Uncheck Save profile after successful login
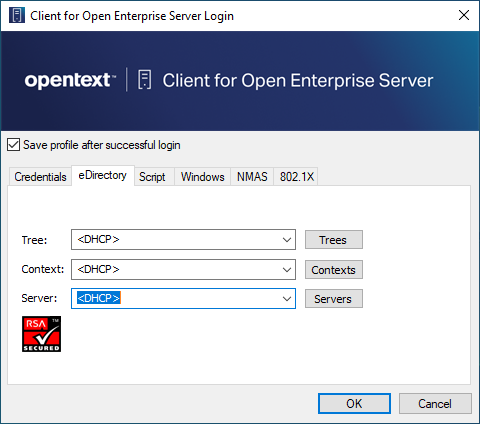480x424 pixels. (13, 145)
